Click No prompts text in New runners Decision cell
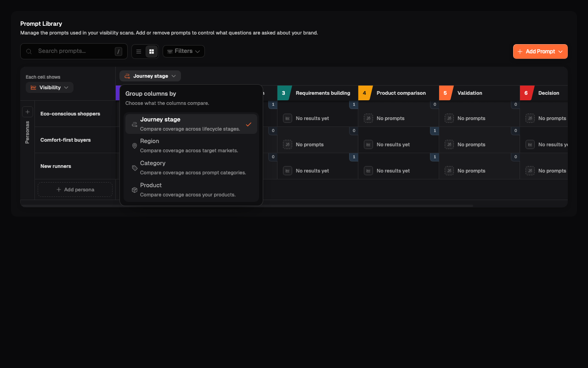Screen dimensions: 588x368 552,171
